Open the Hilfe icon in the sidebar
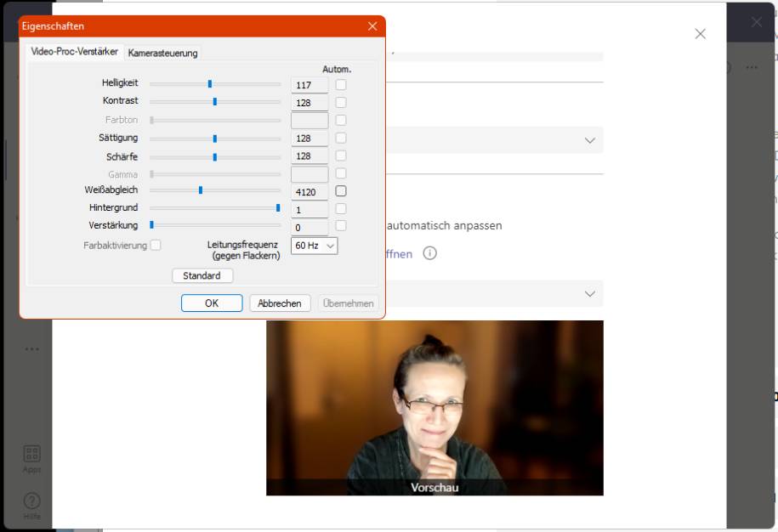The image size is (778, 532). coord(31,506)
